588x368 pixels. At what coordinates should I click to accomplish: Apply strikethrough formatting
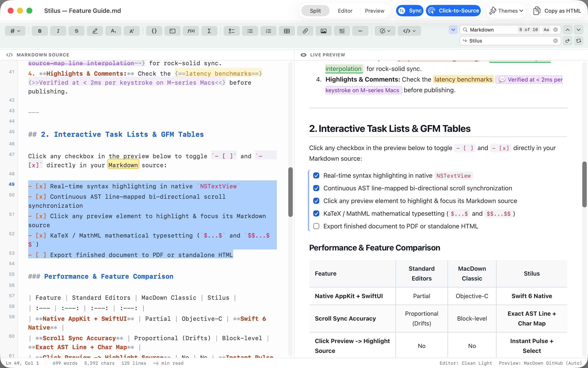[x=77, y=31]
